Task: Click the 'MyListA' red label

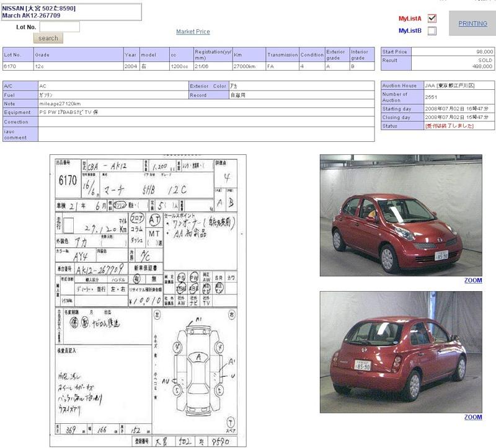Action: pyautogui.click(x=410, y=19)
